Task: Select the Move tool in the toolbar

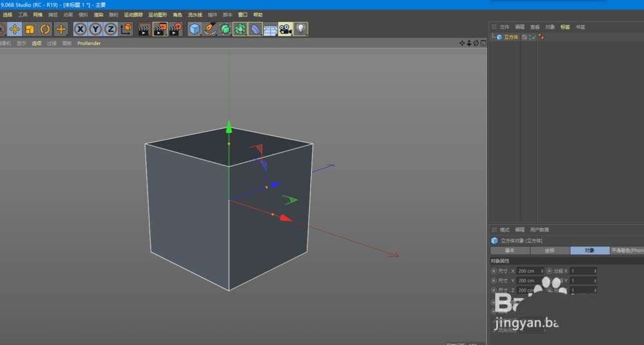Action: tap(14, 29)
